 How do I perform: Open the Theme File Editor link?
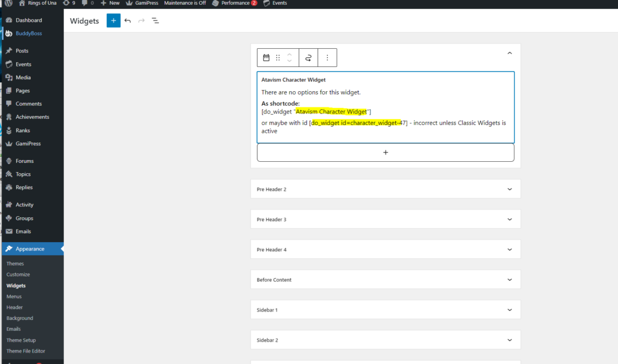(x=25, y=351)
